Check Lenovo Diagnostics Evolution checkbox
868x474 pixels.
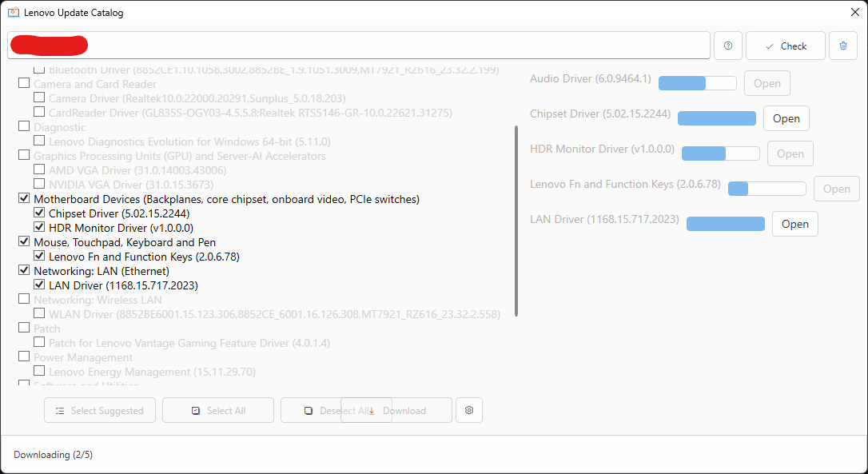(x=38, y=141)
